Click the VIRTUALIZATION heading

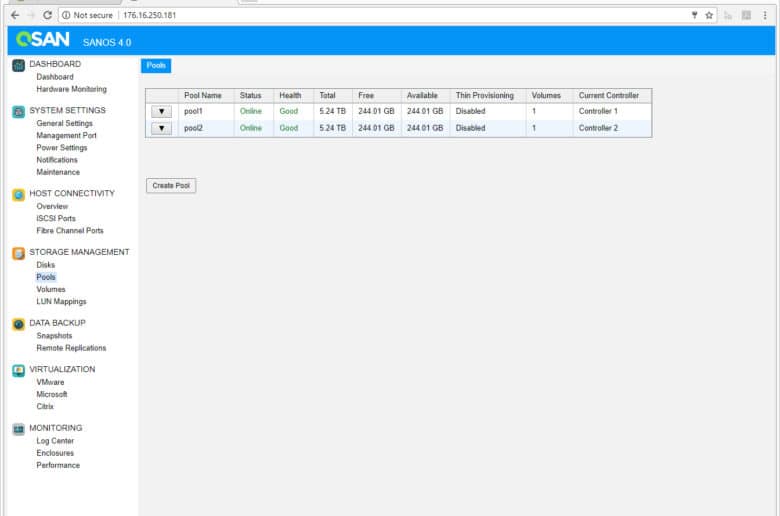pos(62,369)
